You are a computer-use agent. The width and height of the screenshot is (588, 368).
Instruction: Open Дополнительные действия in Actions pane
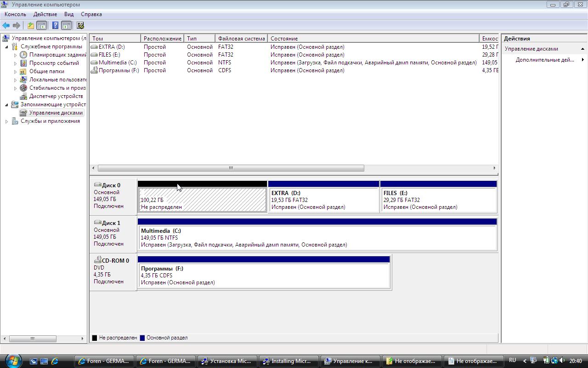[x=545, y=60]
